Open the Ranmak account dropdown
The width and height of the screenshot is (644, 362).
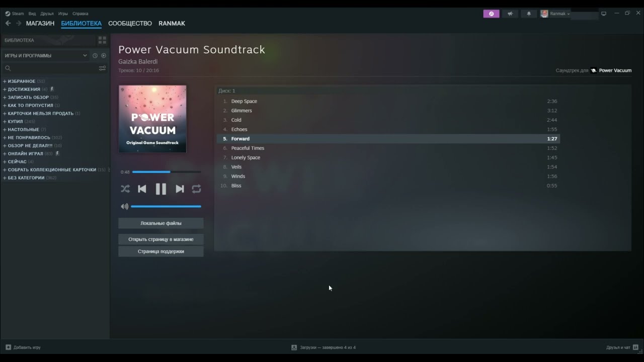click(555, 14)
